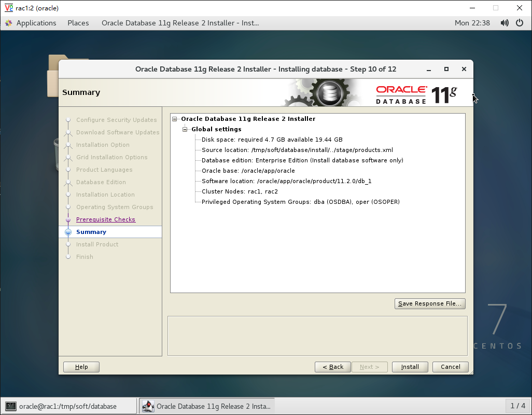This screenshot has height=415, width=532.
Task: Collapse the Global settings tree node
Action: 185,129
